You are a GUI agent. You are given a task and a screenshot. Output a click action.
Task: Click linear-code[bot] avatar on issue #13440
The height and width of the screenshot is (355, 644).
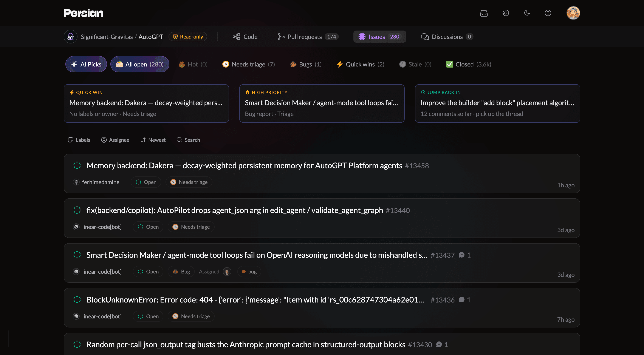click(76, 227)
